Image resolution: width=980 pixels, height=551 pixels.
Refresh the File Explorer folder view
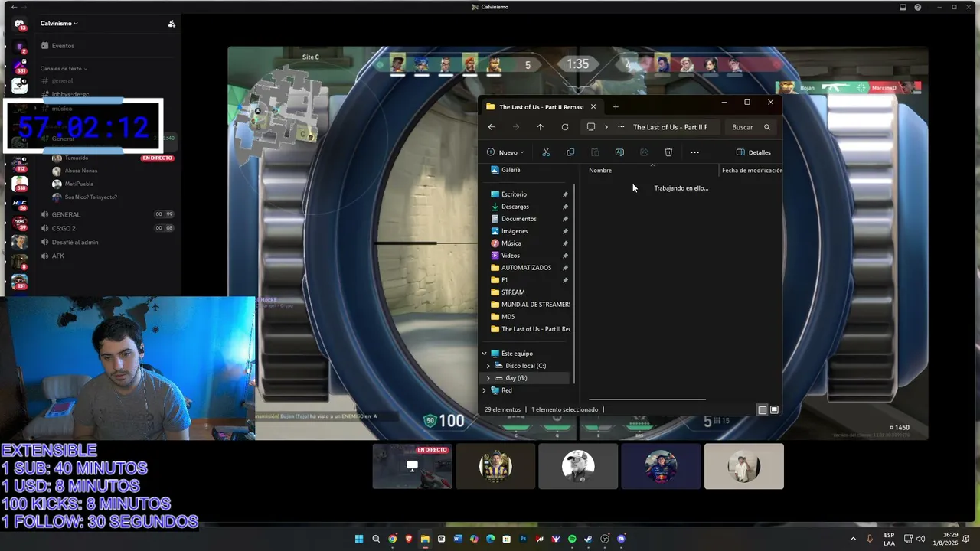pos(565,127)
